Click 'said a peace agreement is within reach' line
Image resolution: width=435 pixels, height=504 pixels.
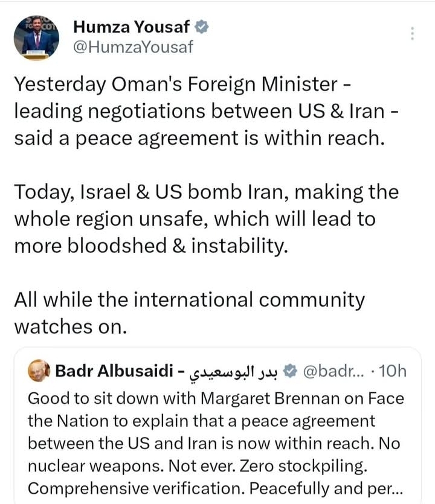(x=199, y=138)
